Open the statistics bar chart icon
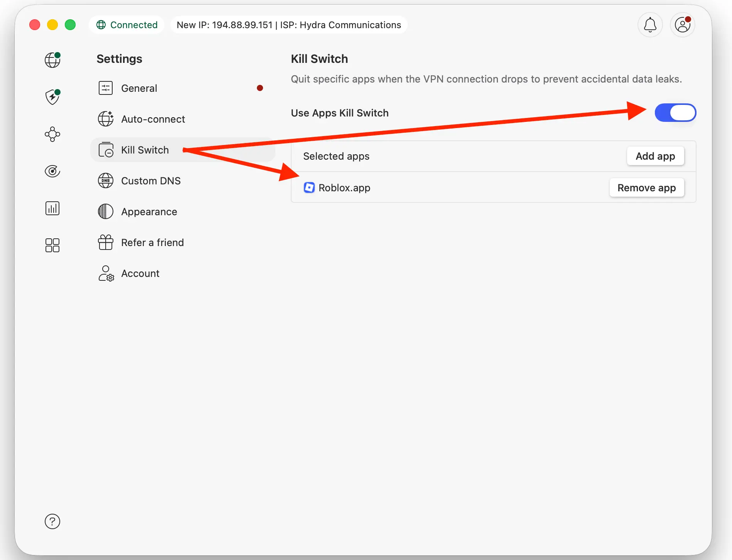This screenshot has height=560, width=732. point(52,208)
